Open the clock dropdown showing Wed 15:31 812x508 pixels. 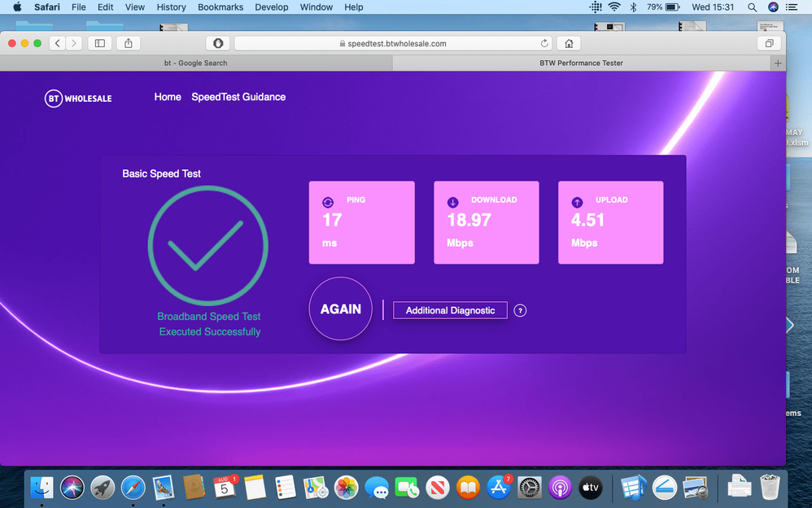coord(714,7)
